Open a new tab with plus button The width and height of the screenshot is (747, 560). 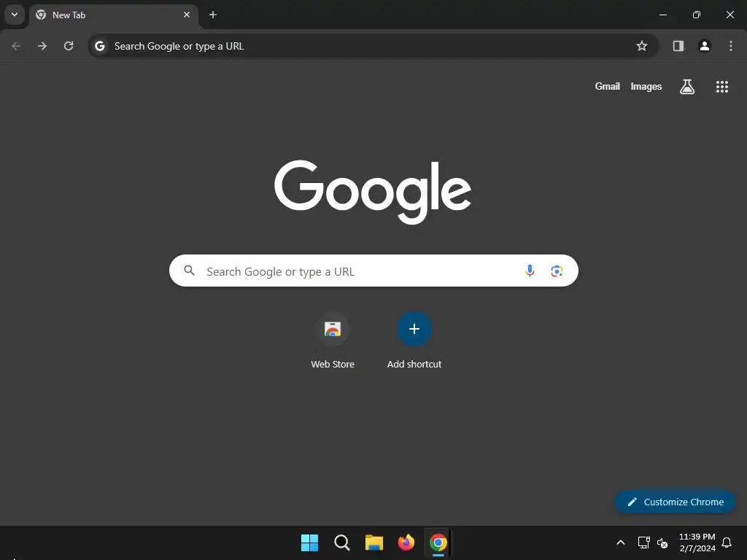213,15
